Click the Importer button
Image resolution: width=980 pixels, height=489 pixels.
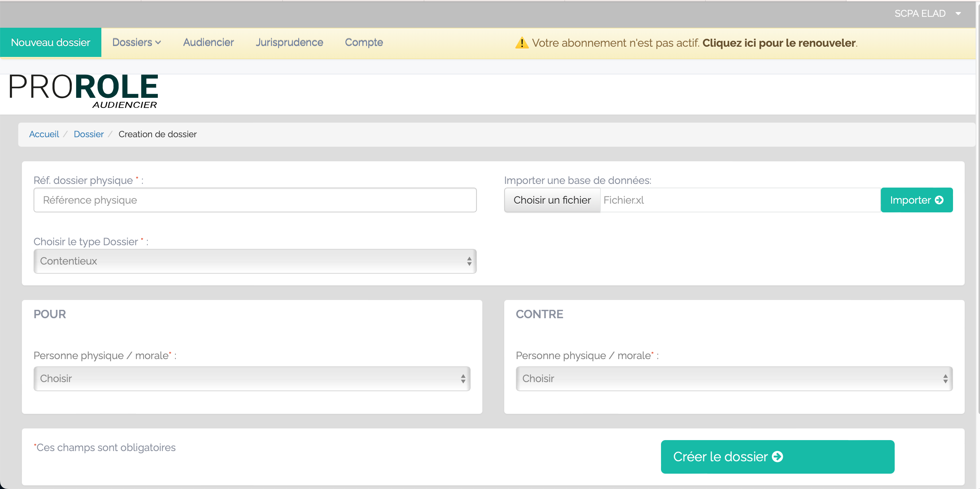(x=917, y=200)
